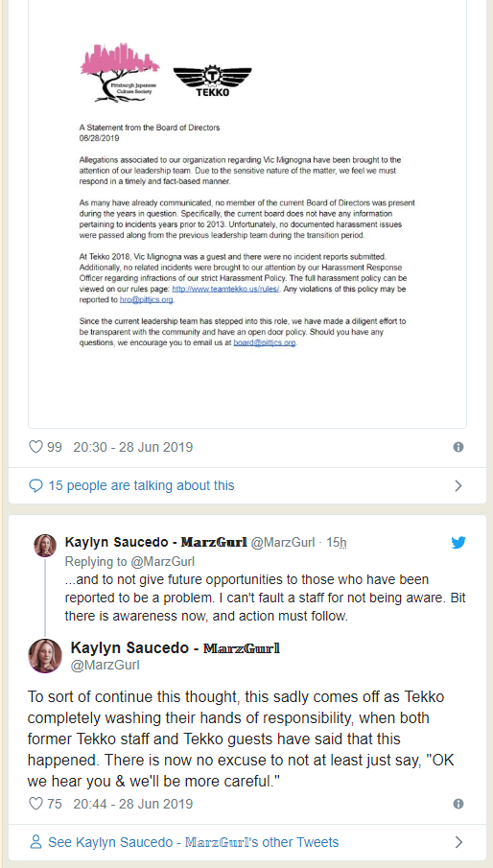Open Kaylyn Saucedo's large profile picture
The image size is (493, 868).
pos(45,656)
